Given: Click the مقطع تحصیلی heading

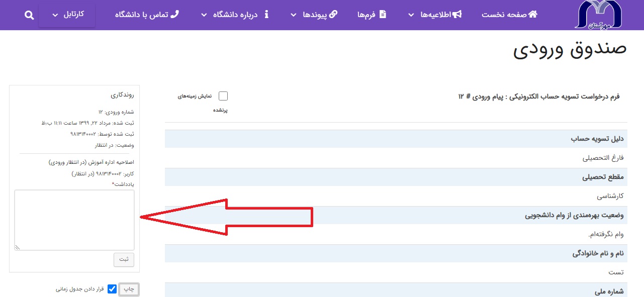Looking at the screenshot, I should (603, 177).
